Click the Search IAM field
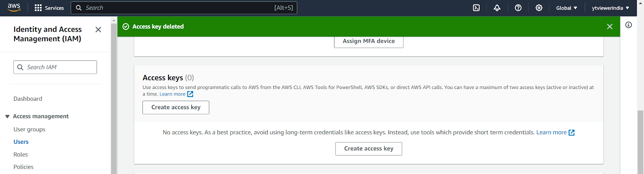 pos(55,67)
